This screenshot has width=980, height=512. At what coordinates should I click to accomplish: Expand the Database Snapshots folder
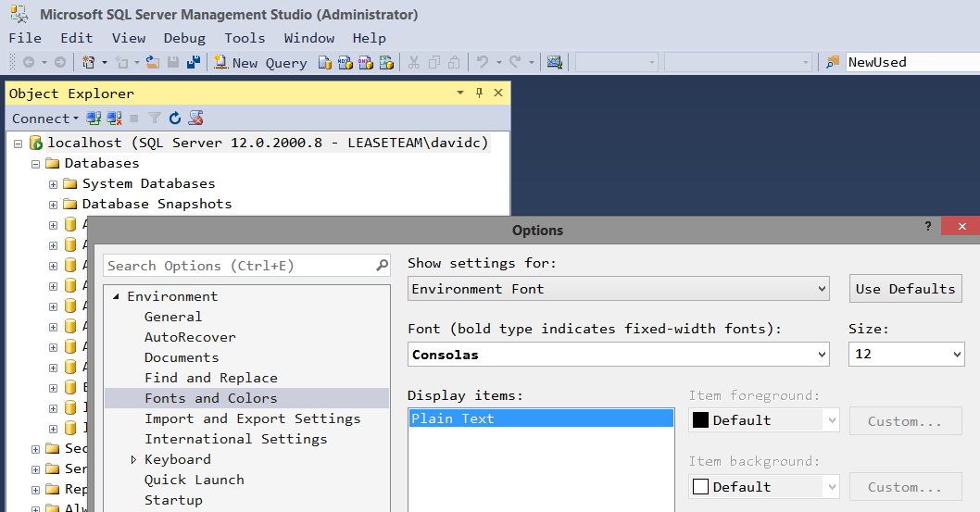click(x=53, y=205)
